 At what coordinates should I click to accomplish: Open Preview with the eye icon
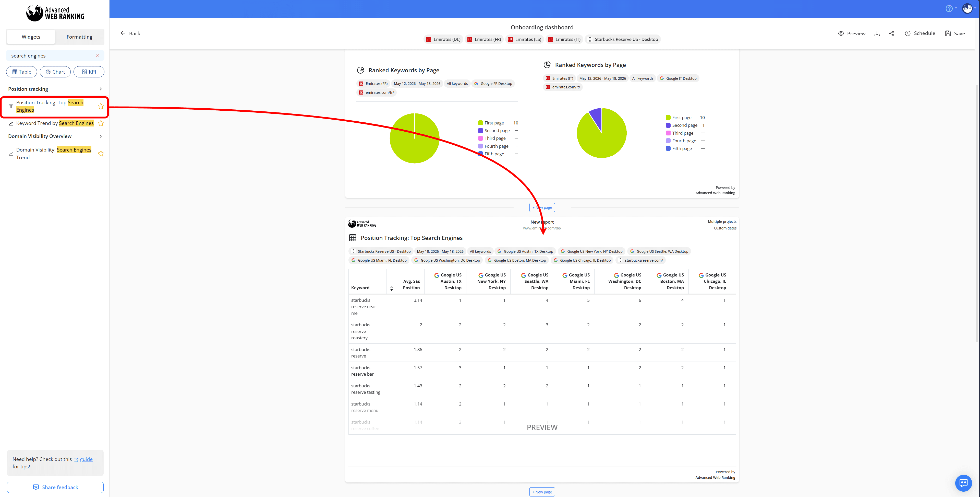point(852,33)
